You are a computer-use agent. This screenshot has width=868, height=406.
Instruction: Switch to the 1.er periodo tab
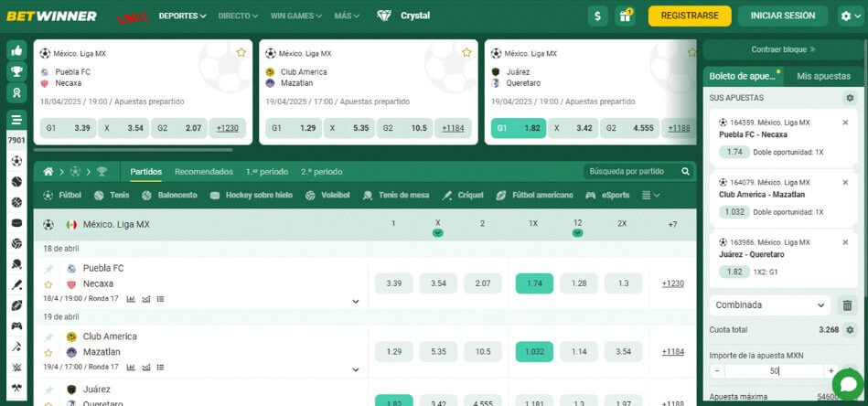click(x=267, y=172)
